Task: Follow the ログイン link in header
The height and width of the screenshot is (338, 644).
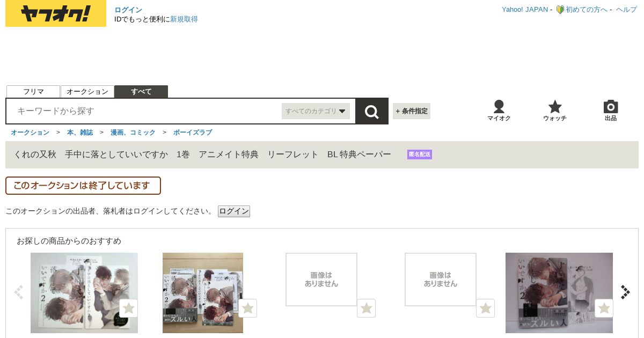Action: tap(128, 10)
